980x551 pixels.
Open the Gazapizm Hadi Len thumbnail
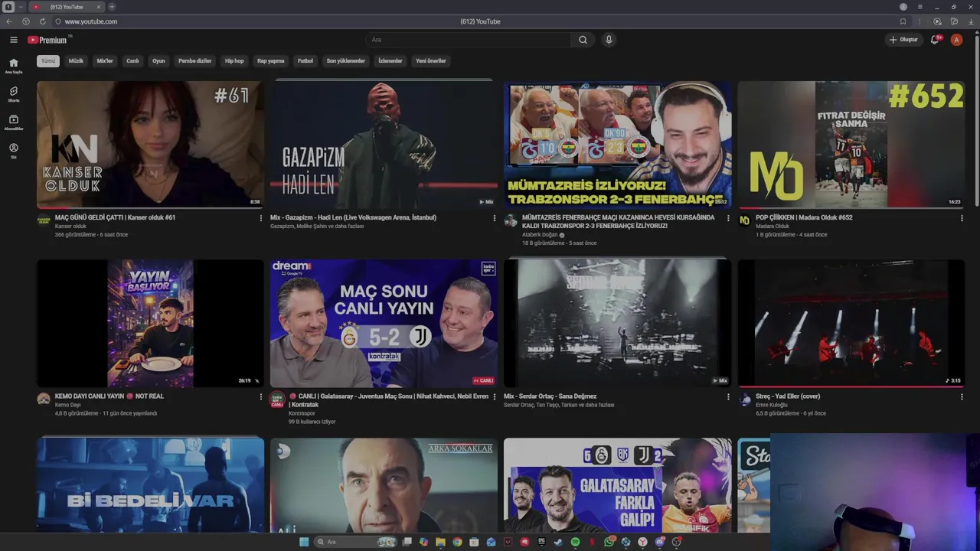coord(384,145)
